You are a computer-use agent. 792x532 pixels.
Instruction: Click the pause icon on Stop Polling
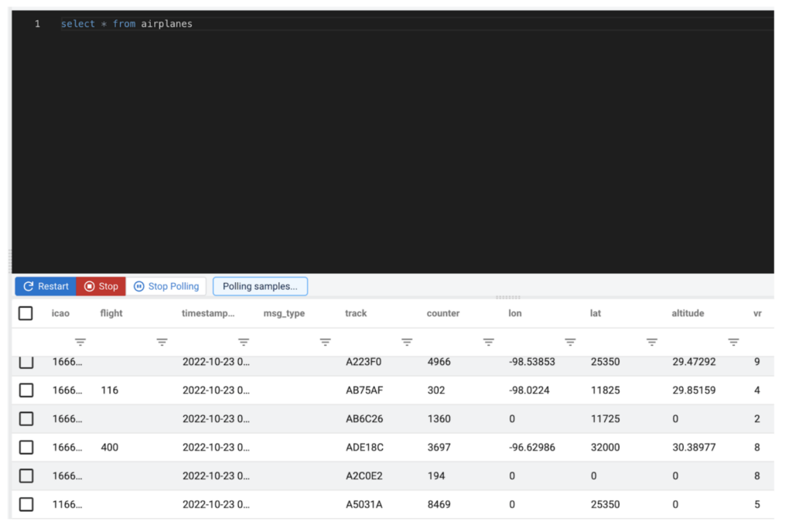(138, 286)
